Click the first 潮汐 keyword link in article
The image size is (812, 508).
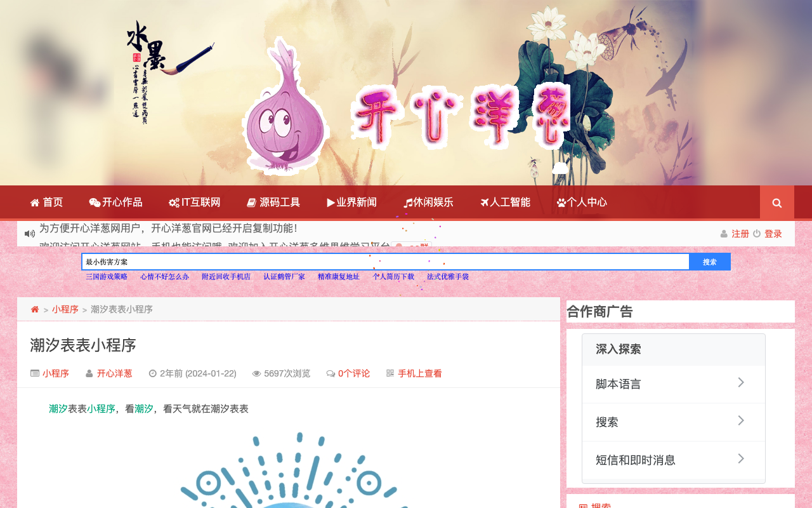pyautogui.click(x=58, y=409)
